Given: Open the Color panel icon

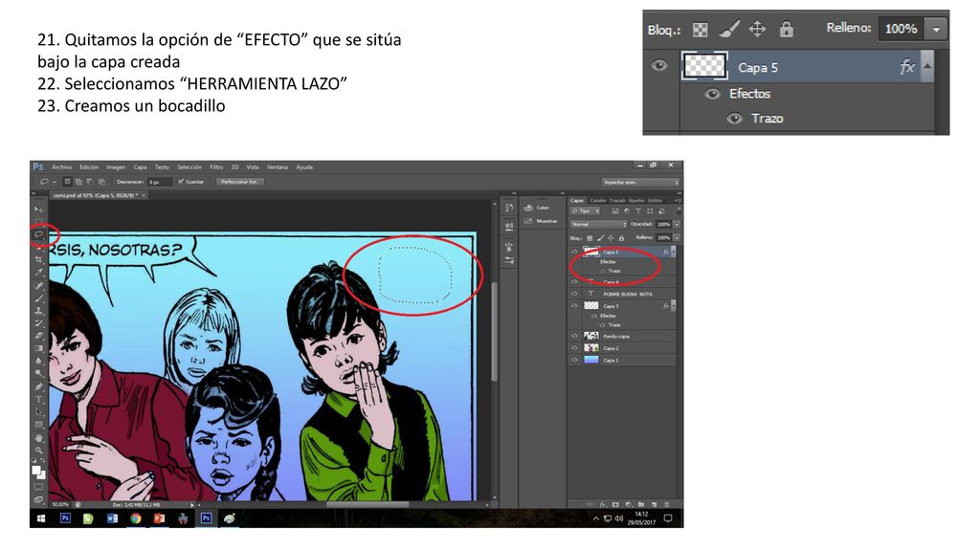Looking at the screenshot, I should (x=528, y=208).
